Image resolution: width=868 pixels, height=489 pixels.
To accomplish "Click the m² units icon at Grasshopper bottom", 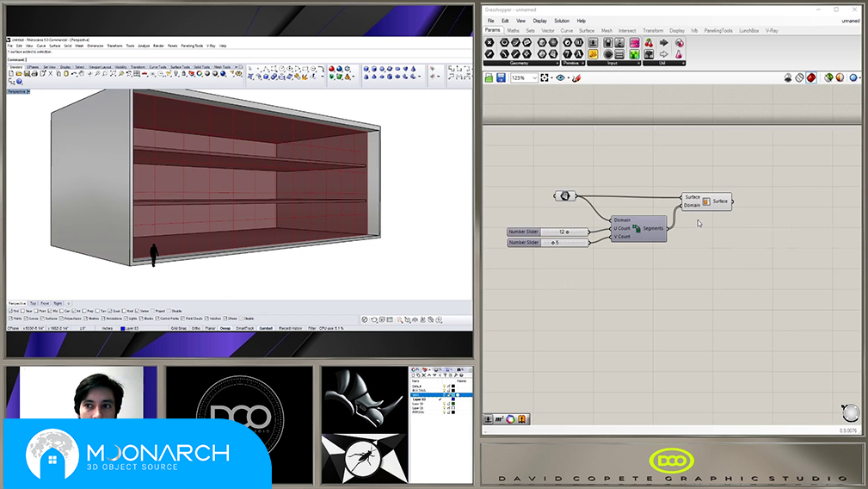I will click(x=499, y=419).
